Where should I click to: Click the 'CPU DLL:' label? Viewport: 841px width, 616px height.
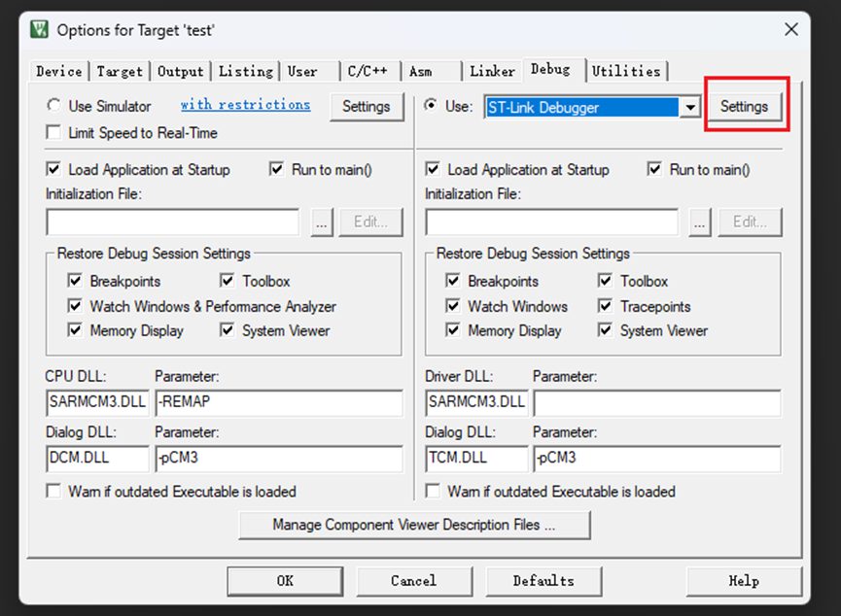[x=76, y=376]
